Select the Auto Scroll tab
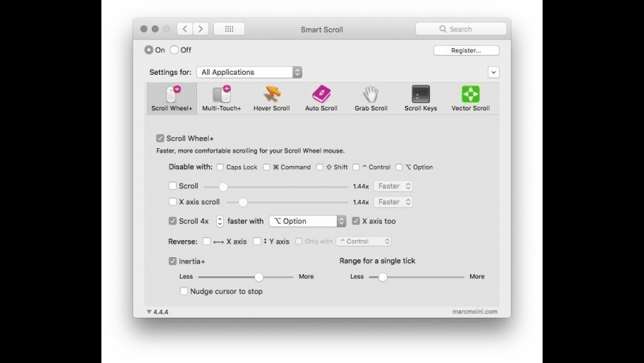Viewport: 644px width, 363px height. tap(321, 99)
